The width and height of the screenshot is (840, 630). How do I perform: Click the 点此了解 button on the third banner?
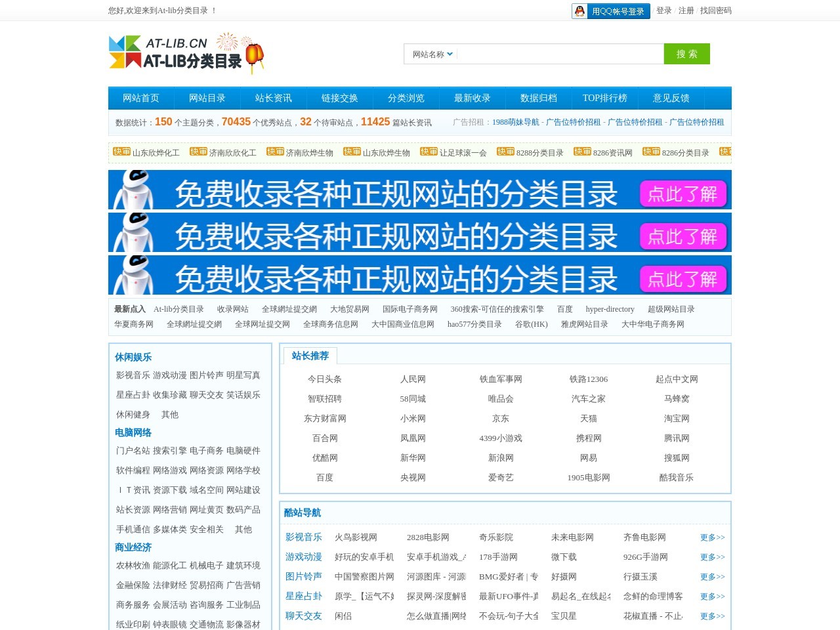point(682,280)
